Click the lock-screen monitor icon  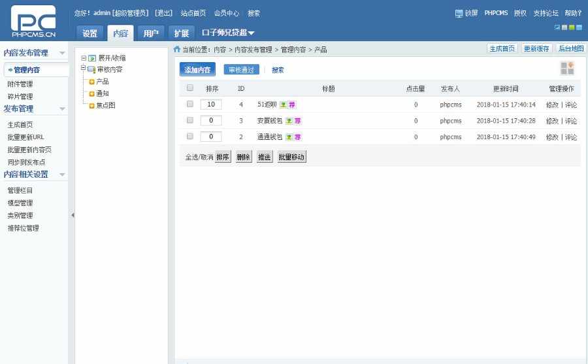tap(459, 14)
